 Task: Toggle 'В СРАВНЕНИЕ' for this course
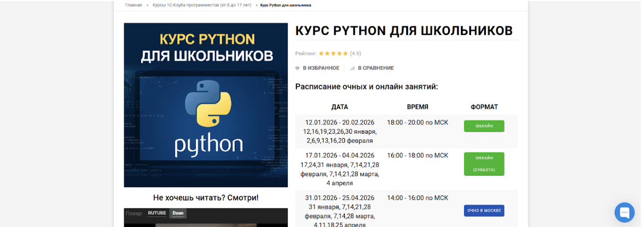point(376,68)
